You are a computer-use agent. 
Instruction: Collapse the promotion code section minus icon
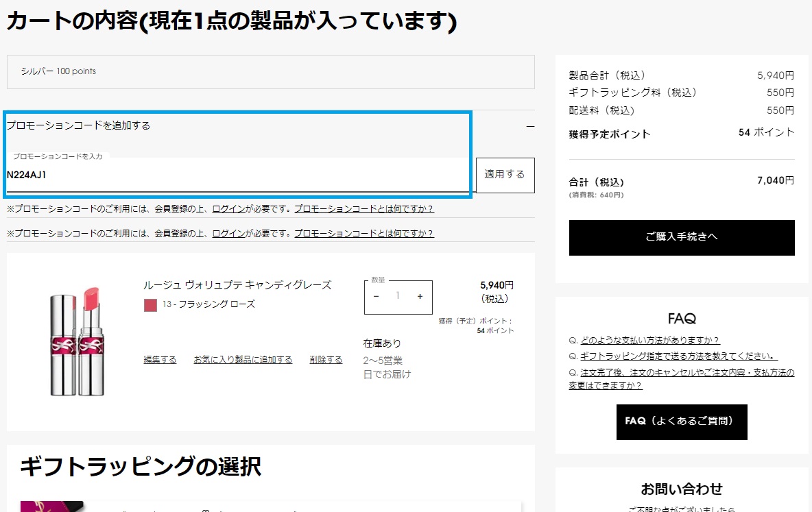pos(529,126)
